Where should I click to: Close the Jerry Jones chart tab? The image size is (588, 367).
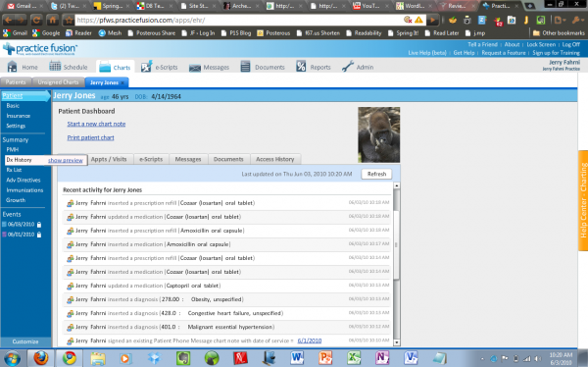point(123,82)
